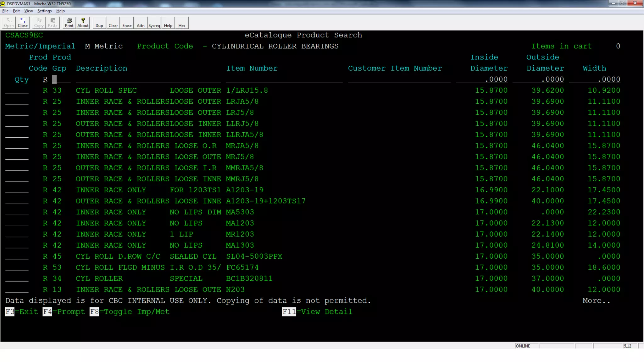Click the Help toolbar button
The width and height of the screenshot is (644, 362).
point(168,23)
